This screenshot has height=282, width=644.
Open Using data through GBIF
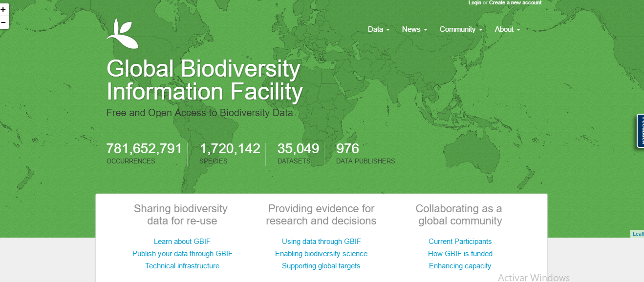click(x=321, y=242)
